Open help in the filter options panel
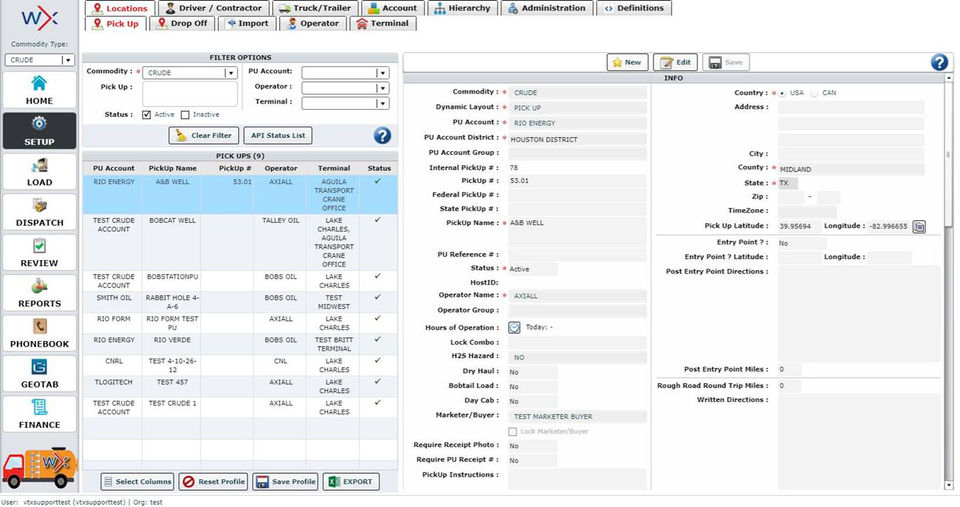 (x=382, y=135)
